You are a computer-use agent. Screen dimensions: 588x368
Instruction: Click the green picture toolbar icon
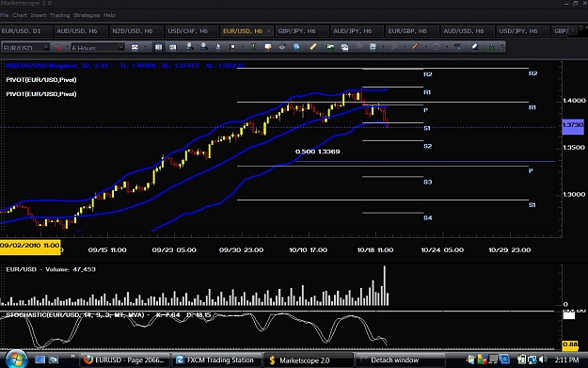pyautogui.click(x=330, y=47)
